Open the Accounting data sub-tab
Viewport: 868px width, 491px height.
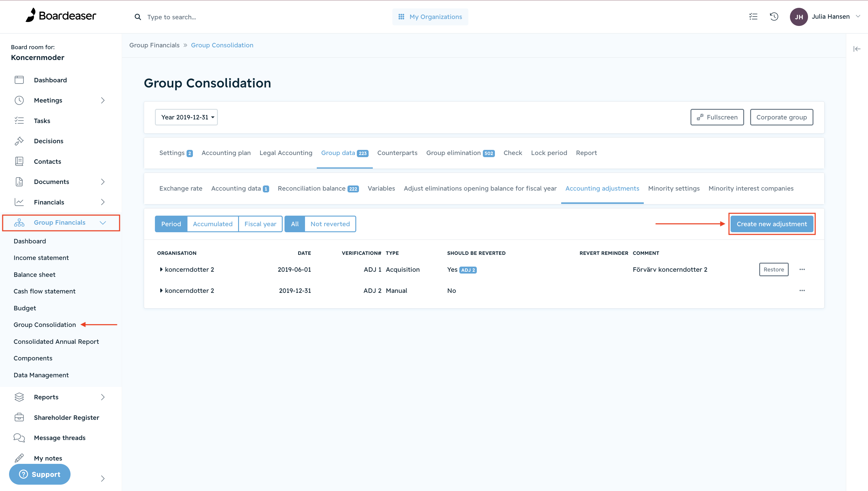point(240,188)
